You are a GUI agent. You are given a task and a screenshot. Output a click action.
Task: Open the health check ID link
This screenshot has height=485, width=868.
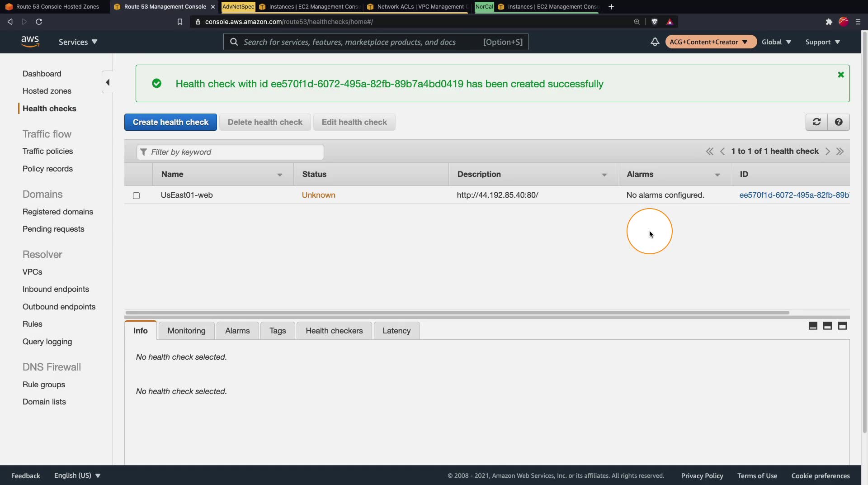click(x=794, y=195)
